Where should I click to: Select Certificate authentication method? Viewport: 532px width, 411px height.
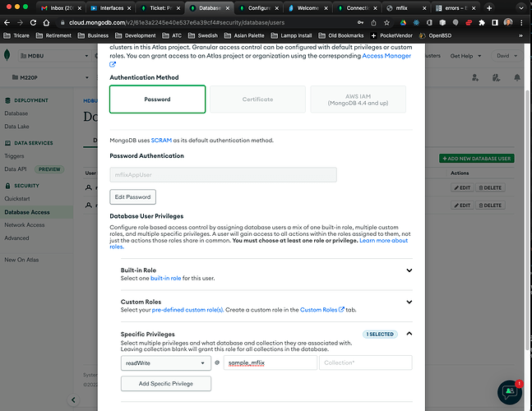click(257, 99)
